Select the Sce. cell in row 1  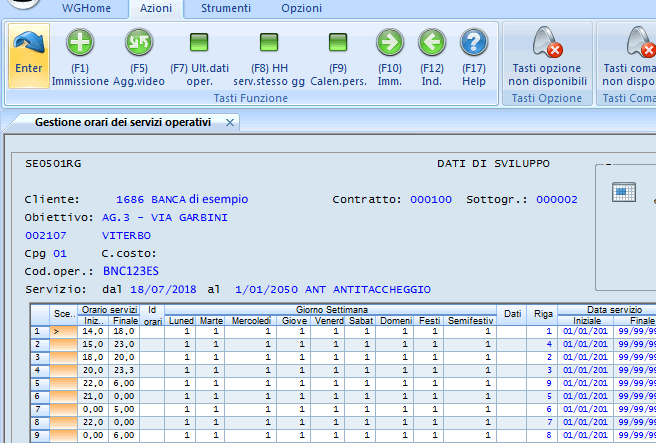(x=63, y=330)
